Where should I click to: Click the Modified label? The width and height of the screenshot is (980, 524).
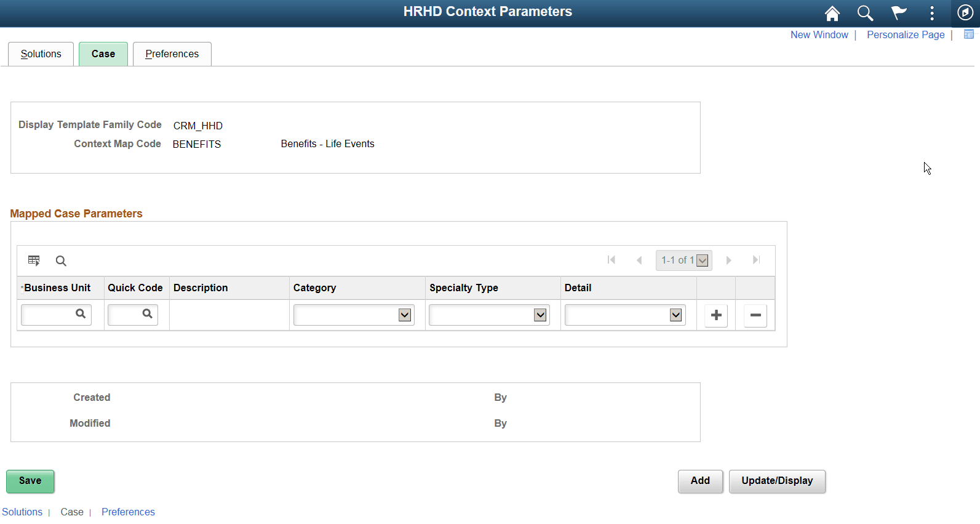pos(90,424)
